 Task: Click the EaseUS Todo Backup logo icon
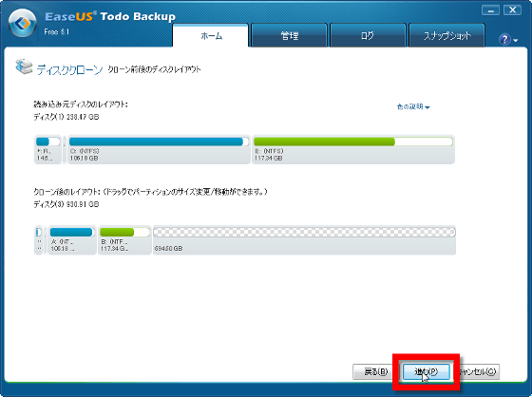(23, 23)
